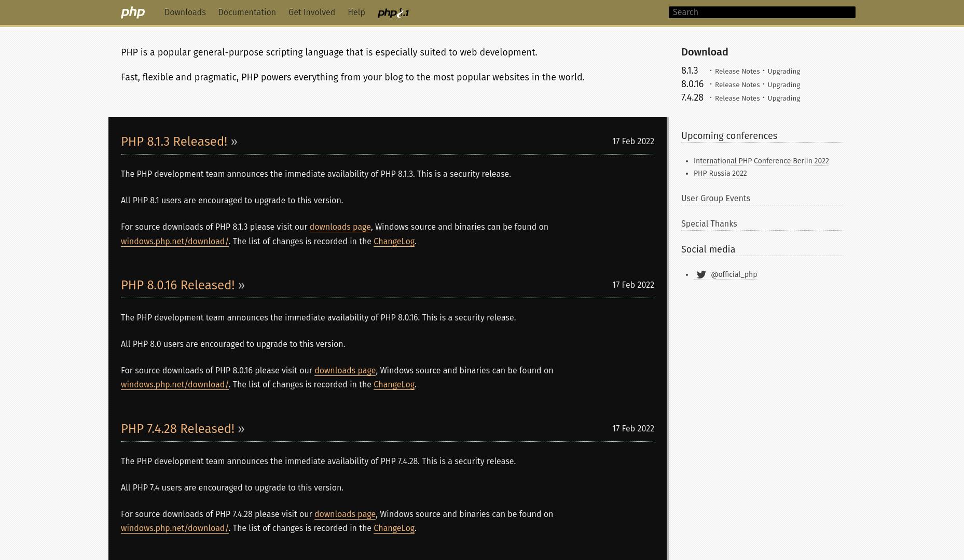Open 8.1.3 download version link
This screenshot has width=964, height=560.
tap(690, 71)
